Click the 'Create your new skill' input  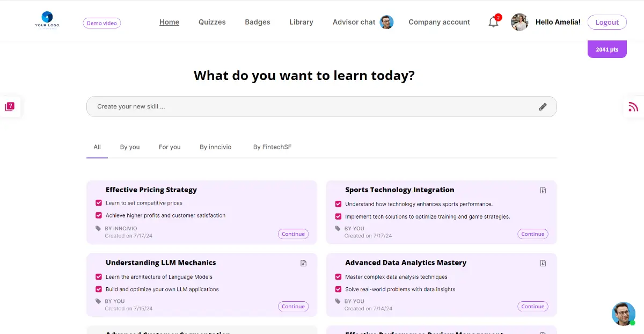(x=311, y=107)
